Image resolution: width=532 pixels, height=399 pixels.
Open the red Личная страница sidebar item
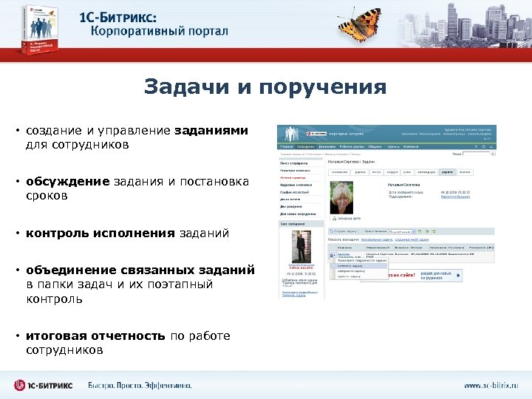pyautogui.click(x=293, y=177)
